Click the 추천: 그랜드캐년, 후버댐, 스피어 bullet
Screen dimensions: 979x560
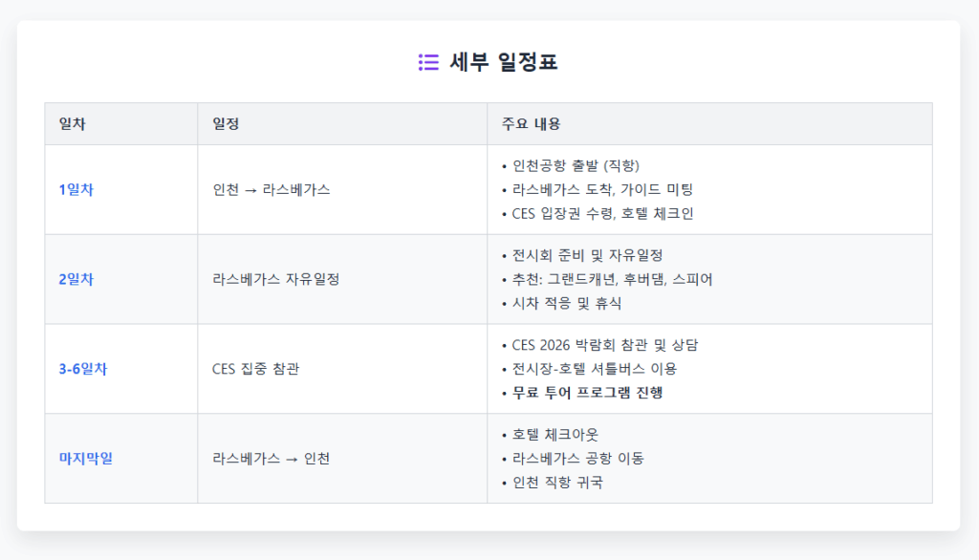(x=607, y=279)
